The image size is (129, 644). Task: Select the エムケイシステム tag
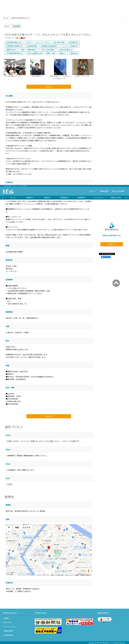coord(43,43)
